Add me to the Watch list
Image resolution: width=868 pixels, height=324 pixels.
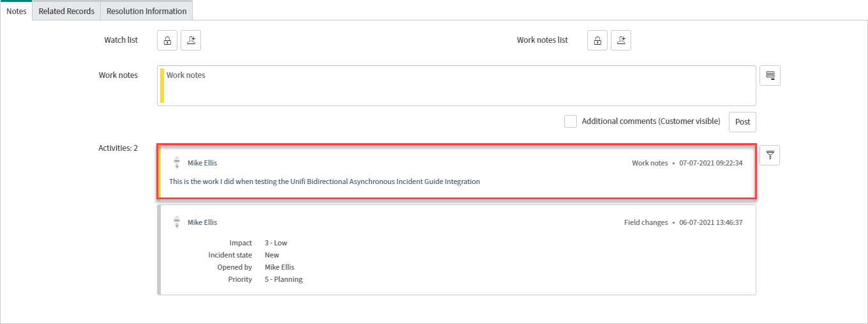point(191,40)
